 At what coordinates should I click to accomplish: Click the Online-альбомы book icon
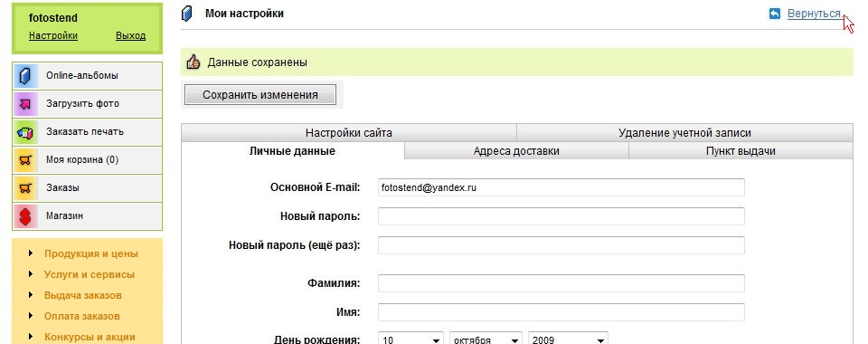click(25, 76)
